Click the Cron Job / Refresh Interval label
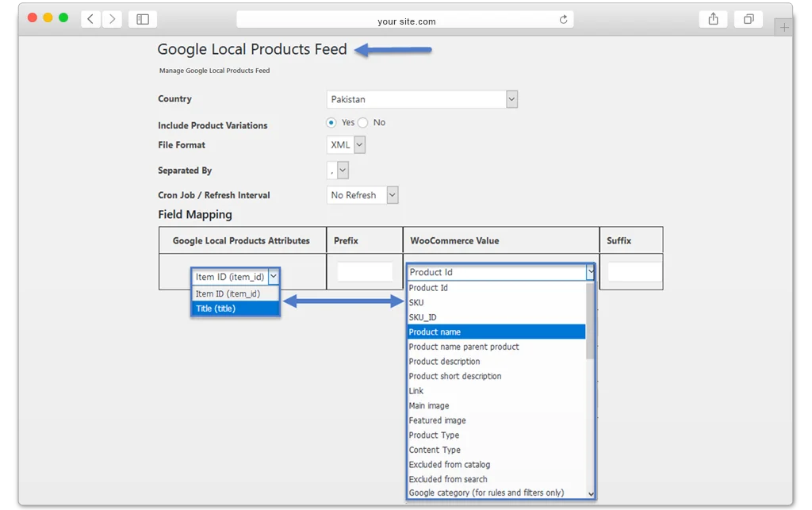Viewport: 812px width, 510px height. tap(214, 195)
